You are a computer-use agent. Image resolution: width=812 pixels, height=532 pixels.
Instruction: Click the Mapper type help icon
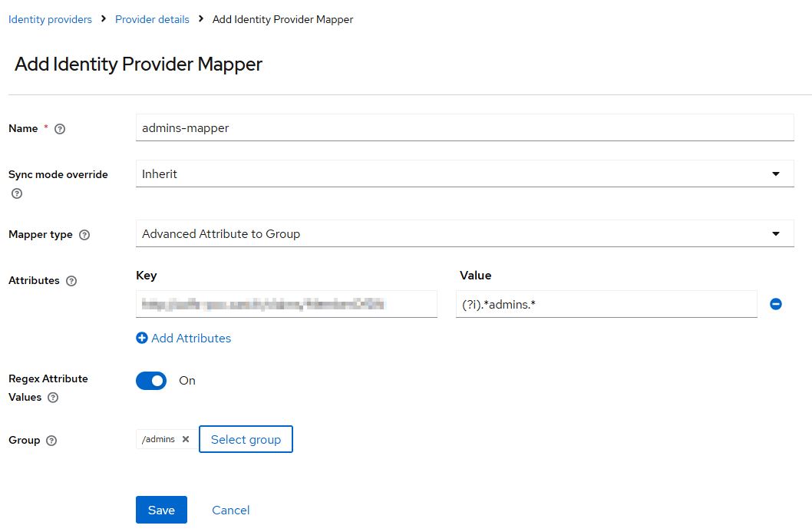tap(84, 235)
